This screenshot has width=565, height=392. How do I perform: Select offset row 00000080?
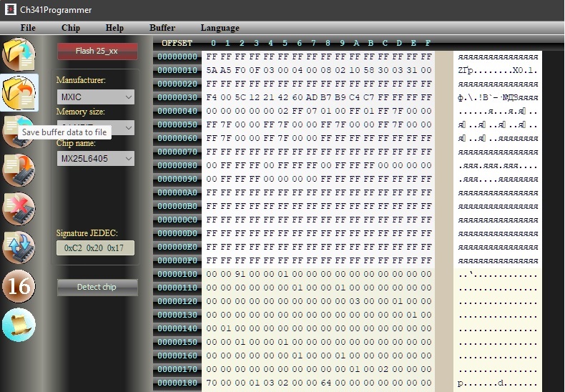pos(177,165)
